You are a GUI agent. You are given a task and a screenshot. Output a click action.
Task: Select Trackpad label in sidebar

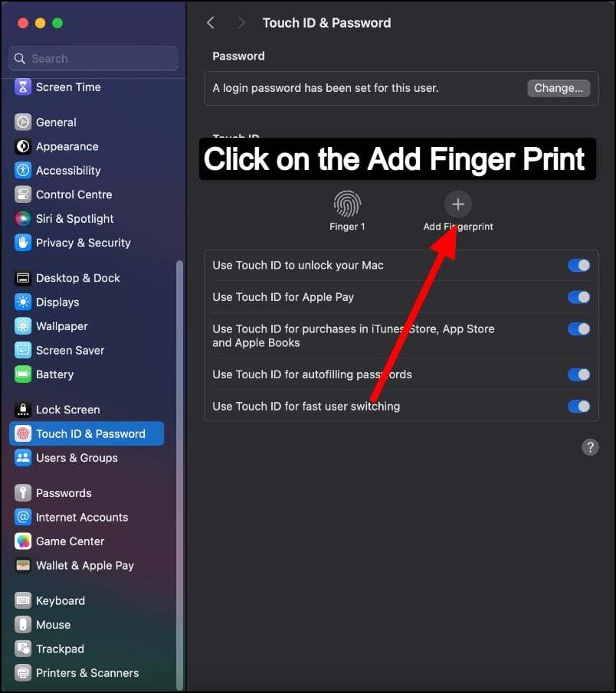[60, 649]
